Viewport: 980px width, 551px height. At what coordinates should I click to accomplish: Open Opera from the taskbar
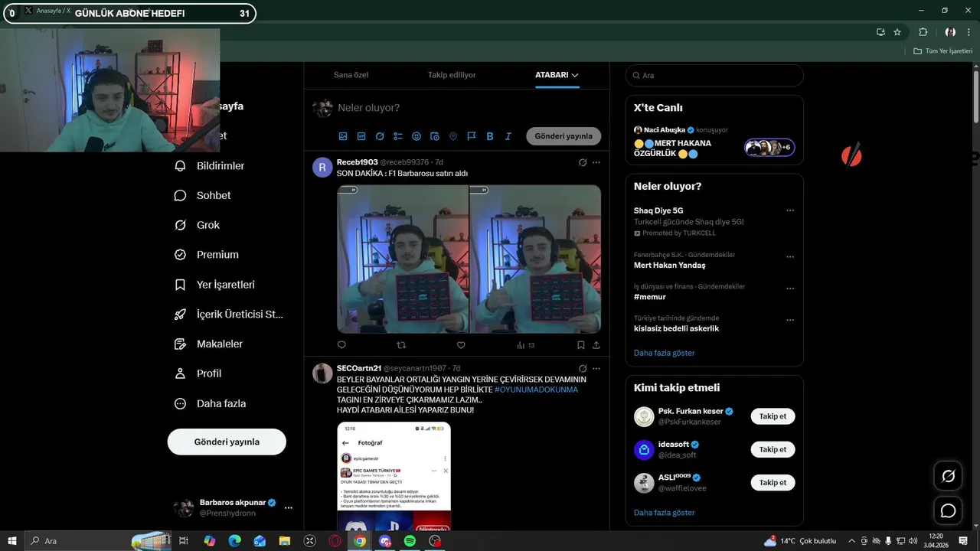(x=335, y=541)
